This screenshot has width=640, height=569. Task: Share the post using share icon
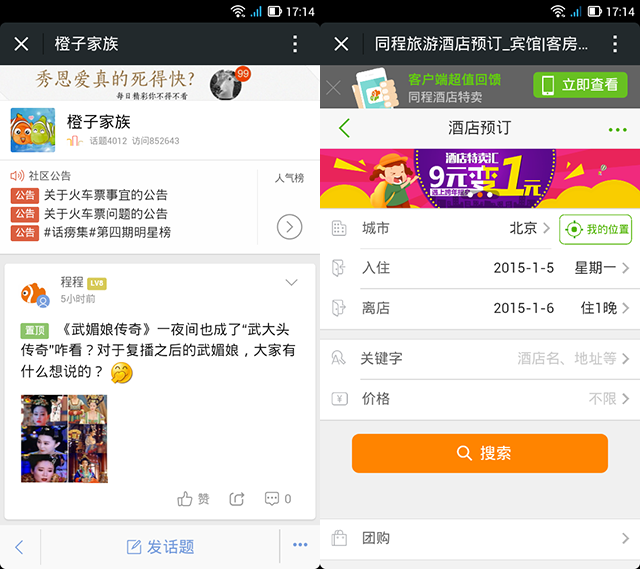tap(237, 498)
